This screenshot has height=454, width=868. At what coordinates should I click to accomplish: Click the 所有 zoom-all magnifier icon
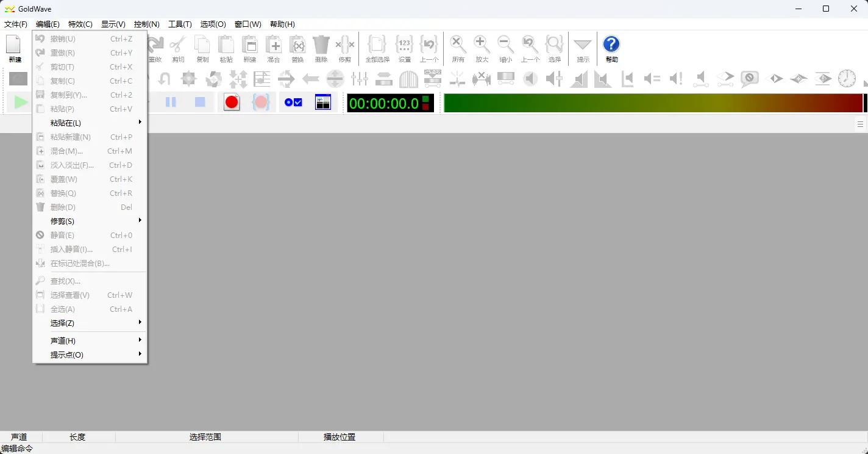click(x=458, y=48)
